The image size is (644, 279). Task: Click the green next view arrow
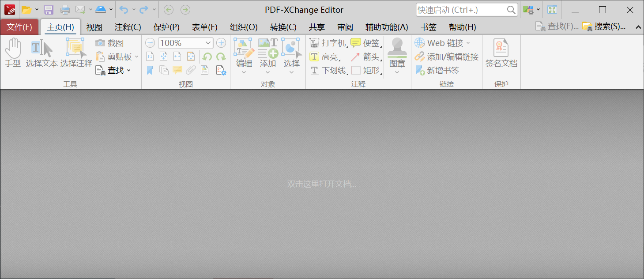pyautogui.click(x=185, y=9)
